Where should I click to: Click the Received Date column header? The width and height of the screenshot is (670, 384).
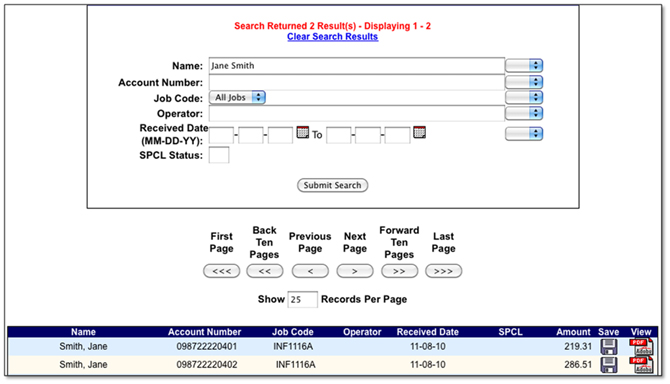(x=427, y=332)
